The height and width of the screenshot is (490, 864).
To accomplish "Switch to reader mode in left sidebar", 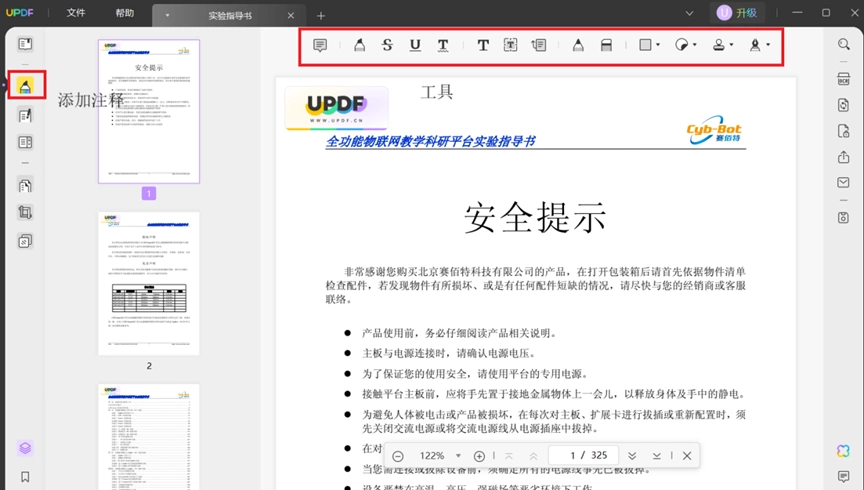I will click(25, 44).
